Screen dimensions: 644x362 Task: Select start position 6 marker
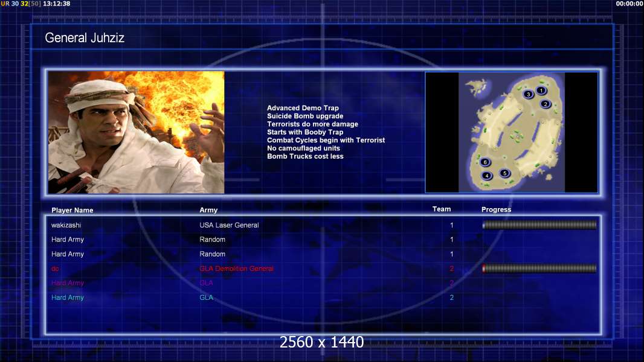[485, 162]
